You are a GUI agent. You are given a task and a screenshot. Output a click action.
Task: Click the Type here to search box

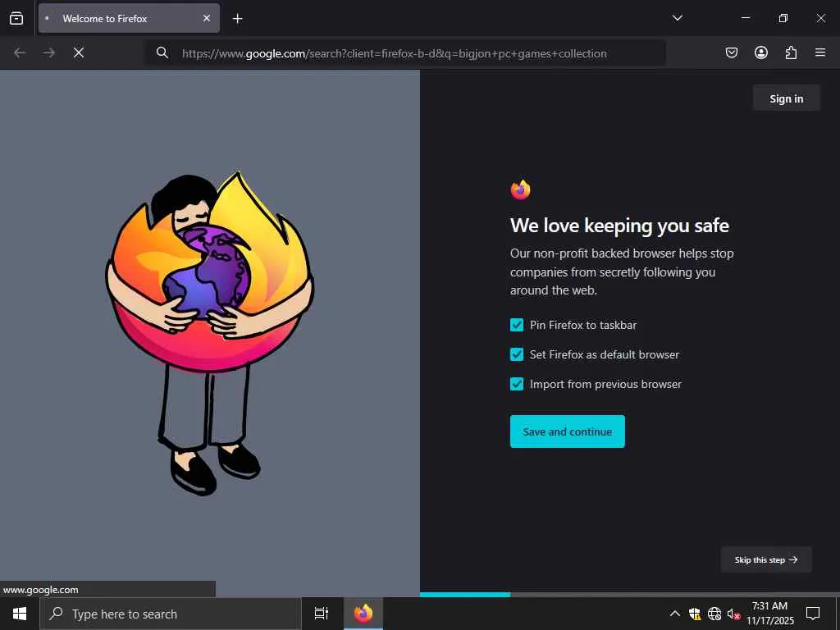click(171, 614)
